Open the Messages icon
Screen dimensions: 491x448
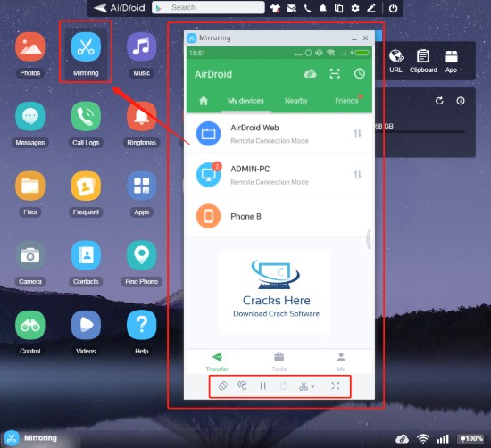coord(30,116)
